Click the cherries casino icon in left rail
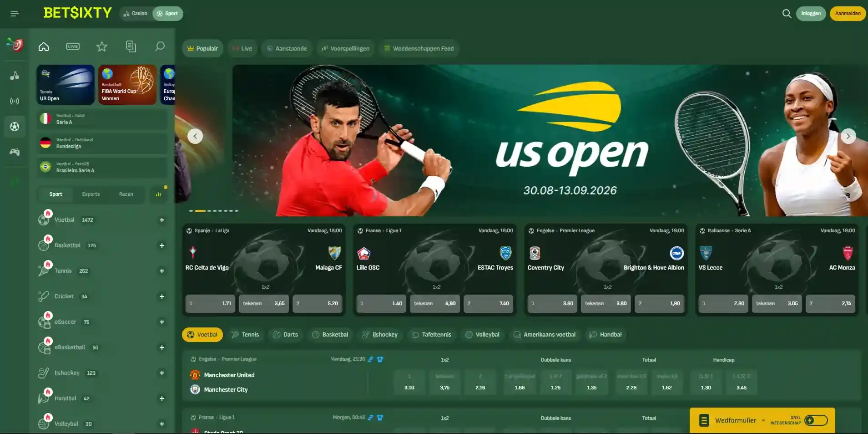 coord(15,76)
